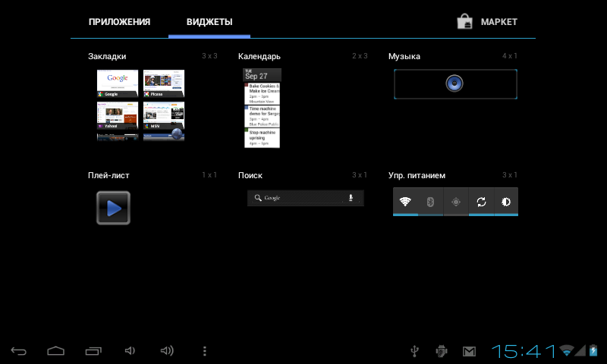Select the Picasa bookmark thumbnail

pyautogui.click(x=164, y=83)
